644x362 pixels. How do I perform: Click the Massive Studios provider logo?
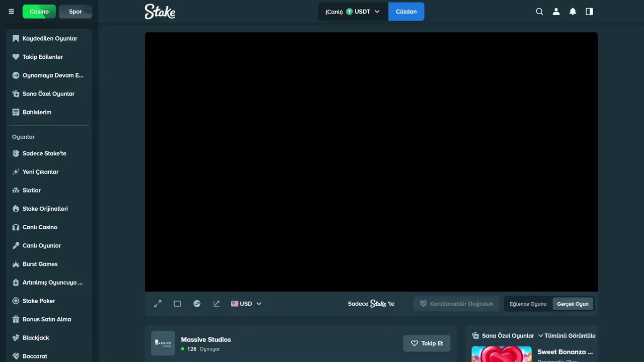pos(163,343)
